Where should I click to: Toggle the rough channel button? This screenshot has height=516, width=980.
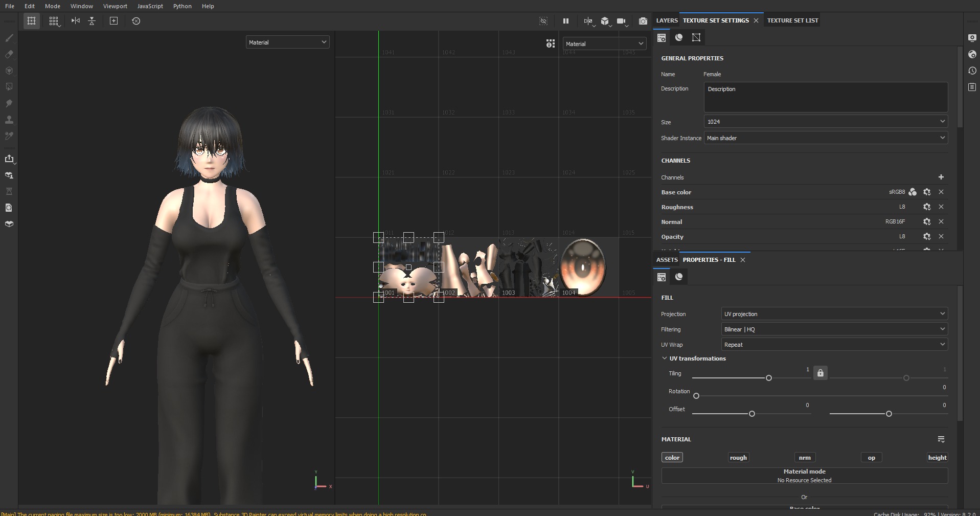(738, 458)
